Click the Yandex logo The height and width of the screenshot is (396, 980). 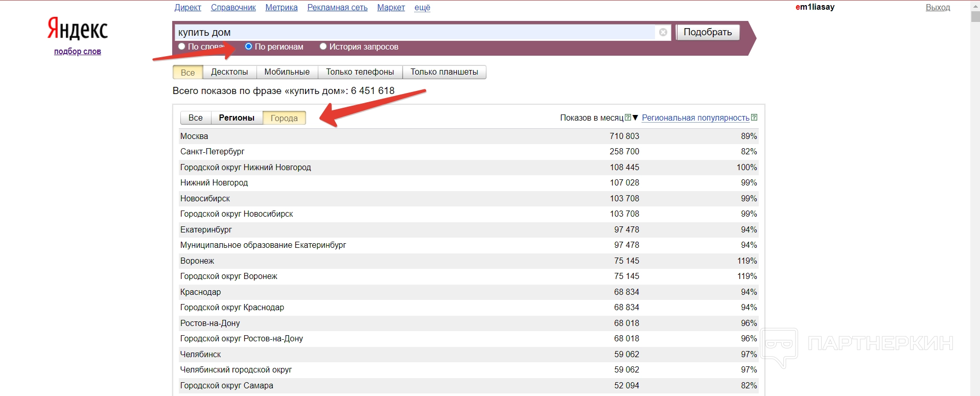point(78,29)
